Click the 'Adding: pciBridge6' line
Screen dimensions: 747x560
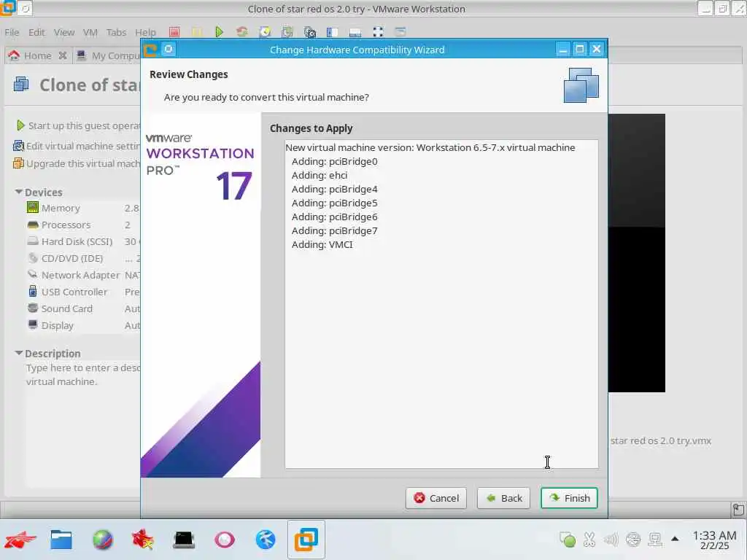334,217
